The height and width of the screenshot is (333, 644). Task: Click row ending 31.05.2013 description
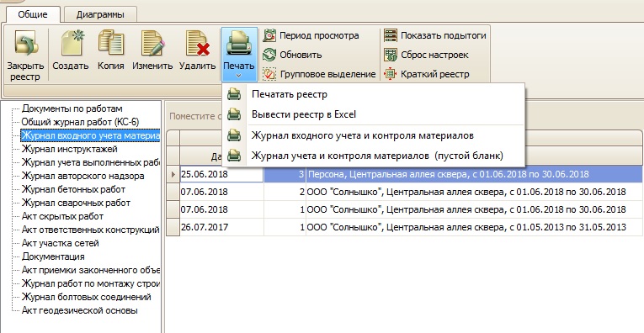pyautogui.click(x=475, y=227)
